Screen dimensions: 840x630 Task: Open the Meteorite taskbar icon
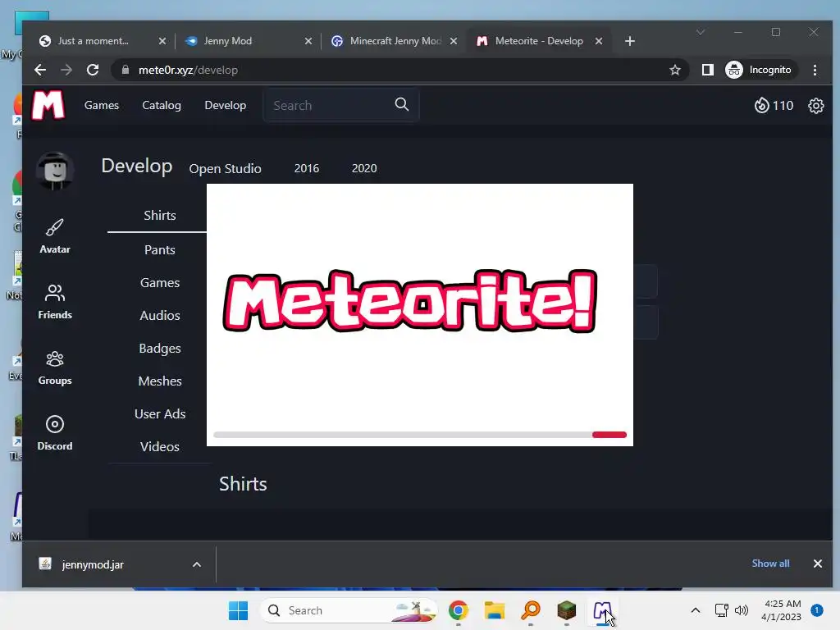603,610
